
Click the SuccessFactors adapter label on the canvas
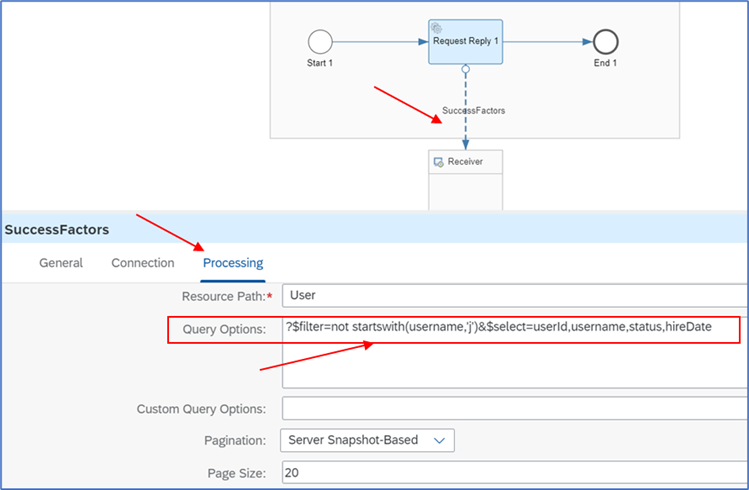click(473, 110)
